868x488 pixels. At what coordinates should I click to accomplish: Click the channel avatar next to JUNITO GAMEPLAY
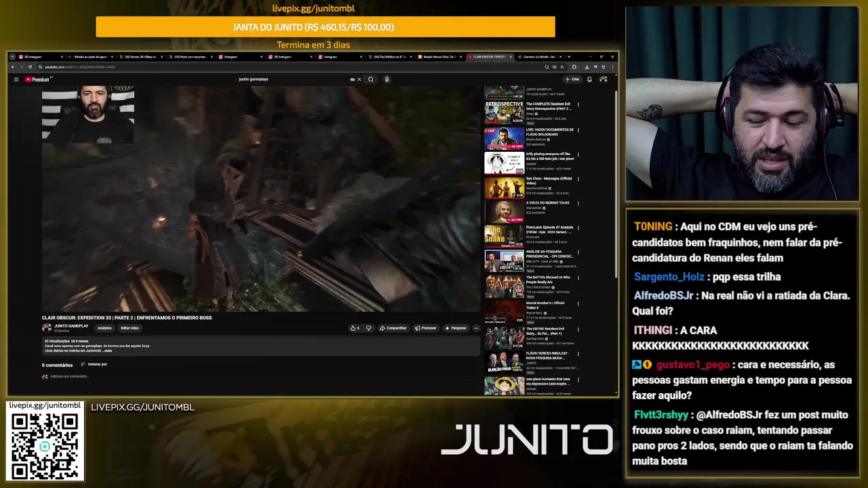tap(47, 328)
